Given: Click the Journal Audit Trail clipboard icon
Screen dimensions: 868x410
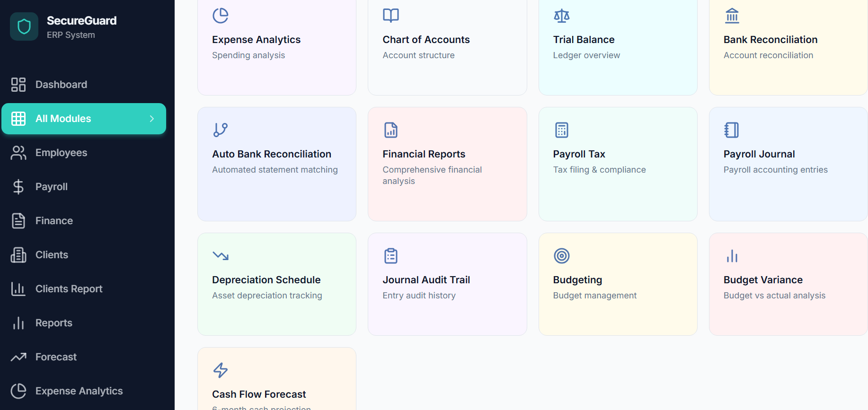Looking at the screenshot, I should (x=391, y=256).
